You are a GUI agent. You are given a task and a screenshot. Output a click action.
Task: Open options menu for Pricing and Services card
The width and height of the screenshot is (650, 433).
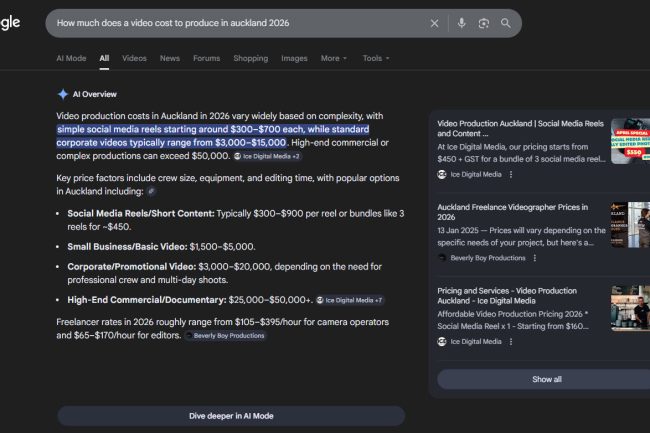(511, 341)
